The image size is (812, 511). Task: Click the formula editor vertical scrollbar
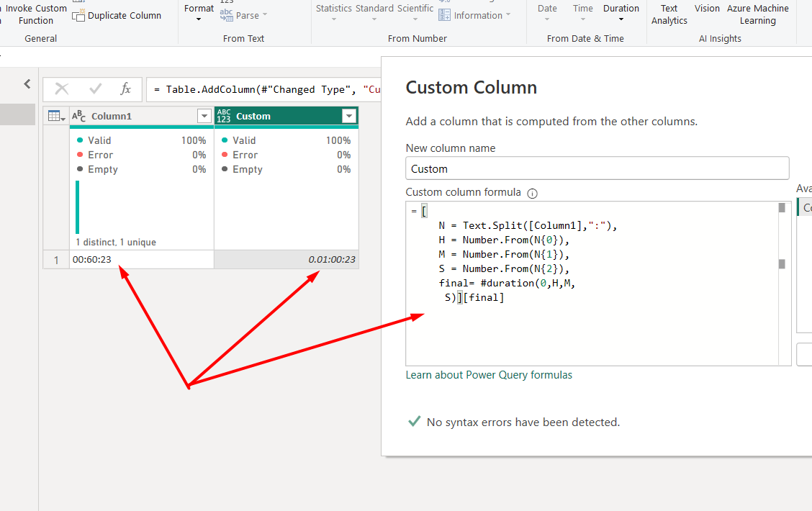782,283
